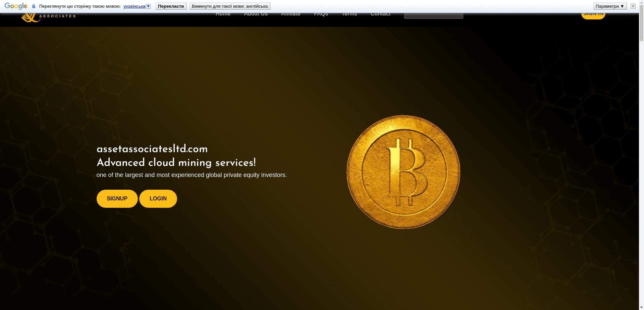Expand the Параметри options menu

point(609,6)
